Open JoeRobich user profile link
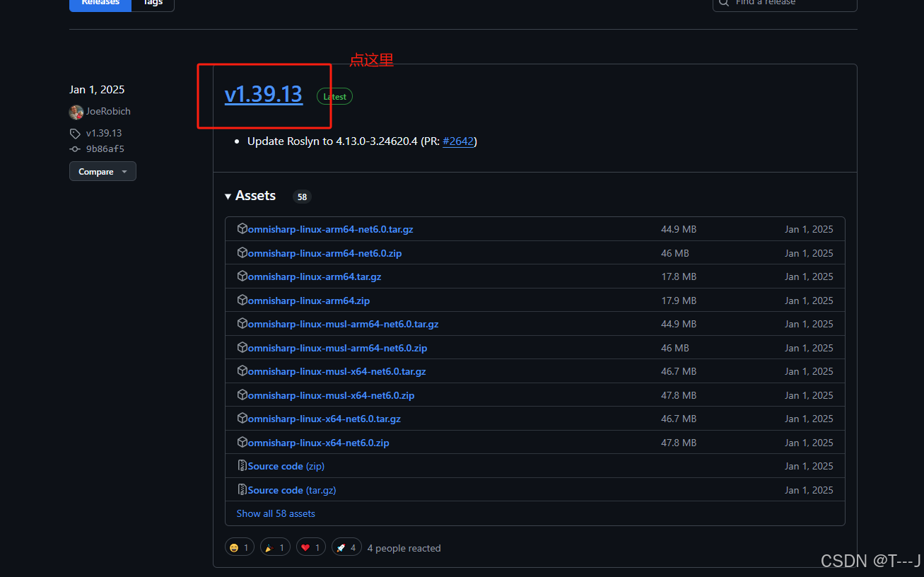Viewport: 924px width, 577px height. tap(108, 112)
